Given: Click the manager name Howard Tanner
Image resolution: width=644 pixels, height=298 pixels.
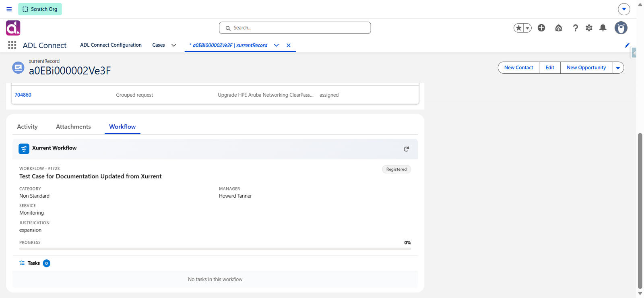Looking at the screenshot, I should (x=235, y=196).
